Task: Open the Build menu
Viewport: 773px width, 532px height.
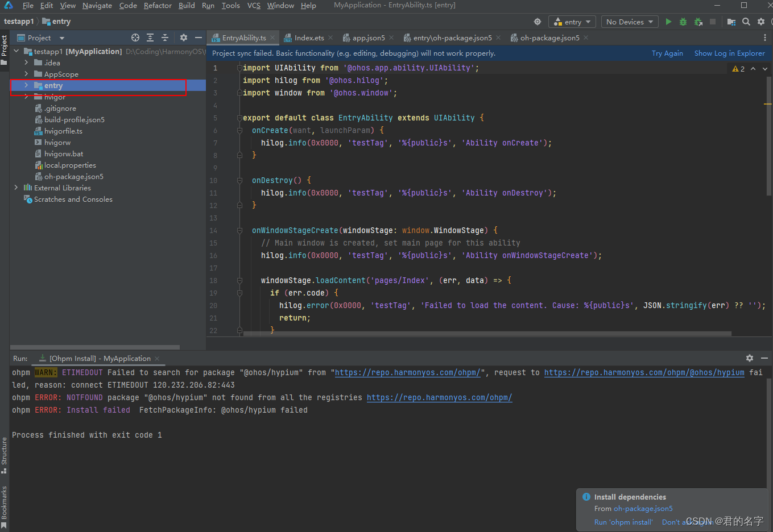Action: pos(187,5)
